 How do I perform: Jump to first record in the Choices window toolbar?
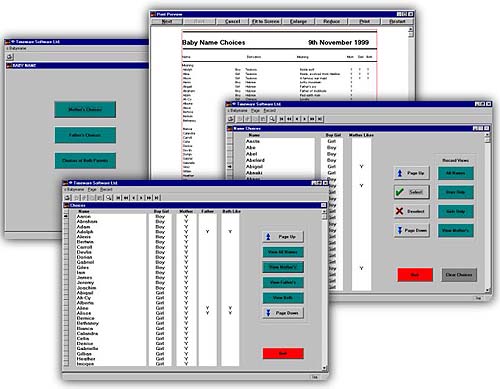pos(118,198)
